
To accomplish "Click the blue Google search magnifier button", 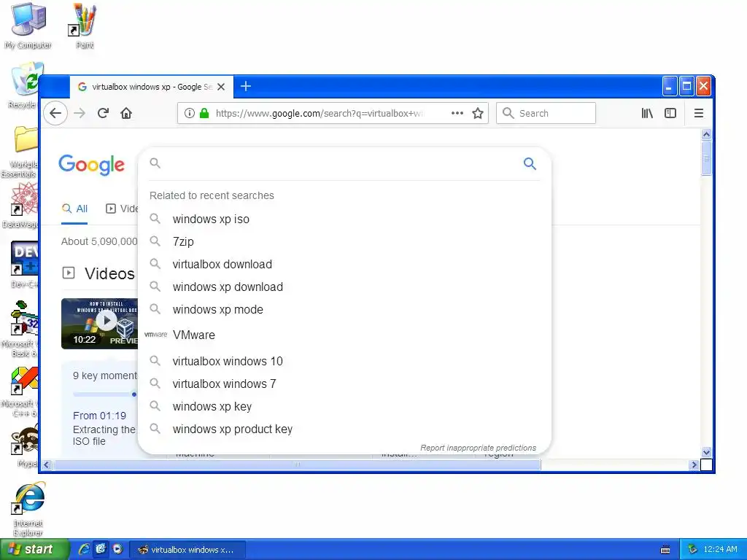I will pos(530,164).
